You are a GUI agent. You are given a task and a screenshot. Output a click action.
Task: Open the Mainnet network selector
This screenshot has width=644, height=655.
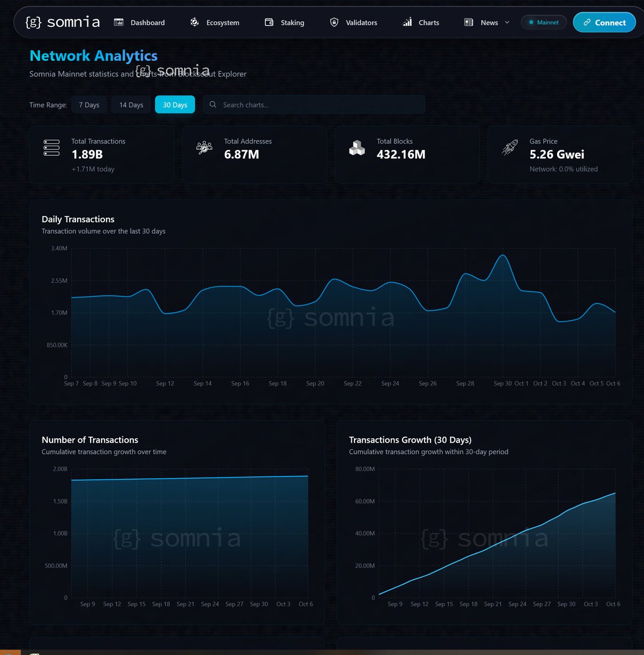(x=543, y=22)
